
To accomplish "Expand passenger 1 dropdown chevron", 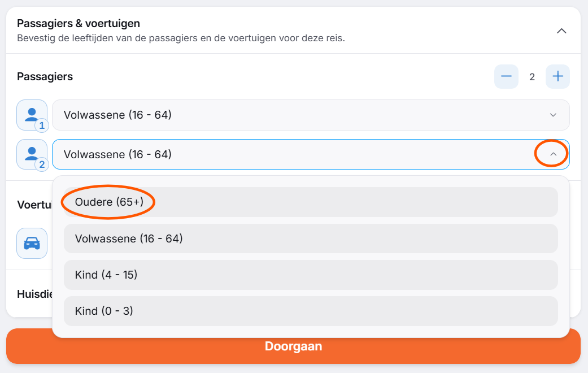I will coord(553,115).
